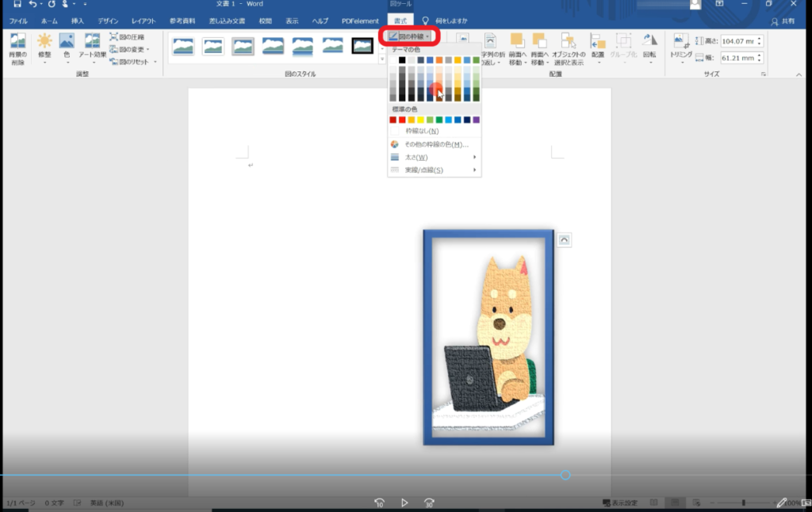This screenshot has width=812, height=512.
Task: Click the 前面へ移動 (Bring Forward) icon
Action: (517, 41)
